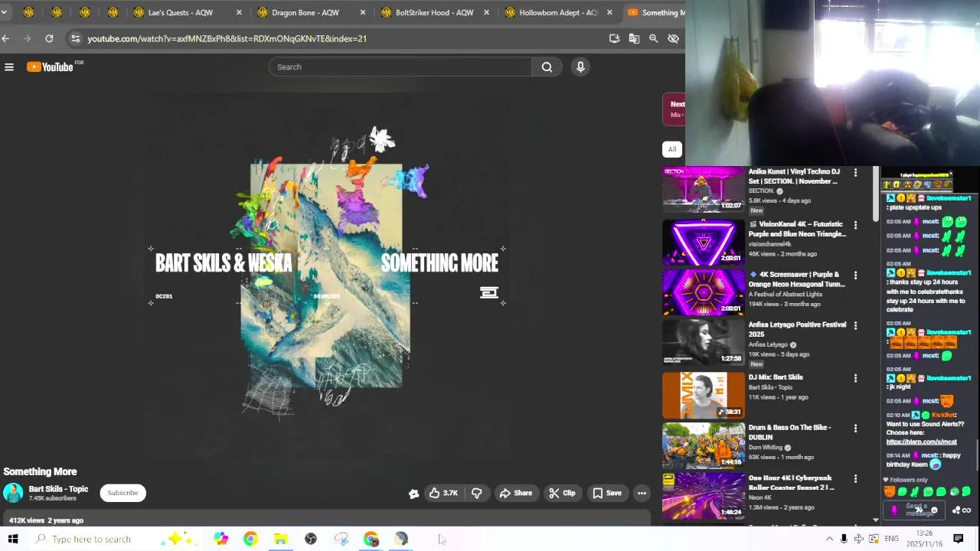
Task: Click the Ask Gemini sparkle icon beside likes
Action: point(413,494)
